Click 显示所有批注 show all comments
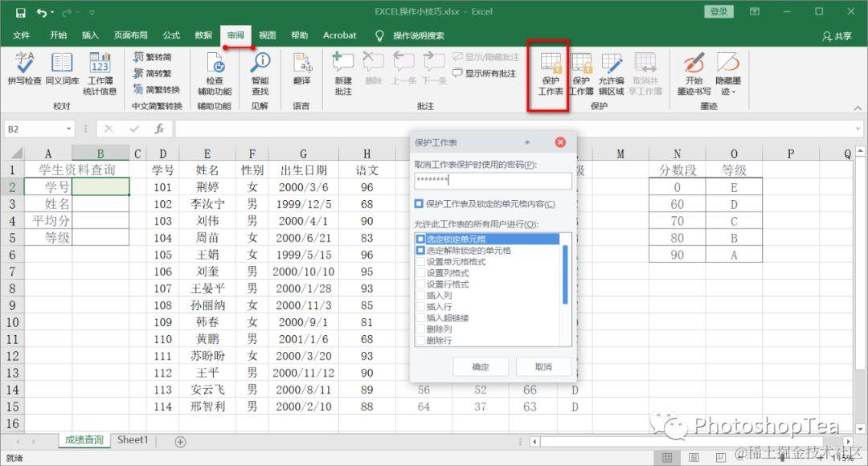868x466 pixels. tap(485, 73)
